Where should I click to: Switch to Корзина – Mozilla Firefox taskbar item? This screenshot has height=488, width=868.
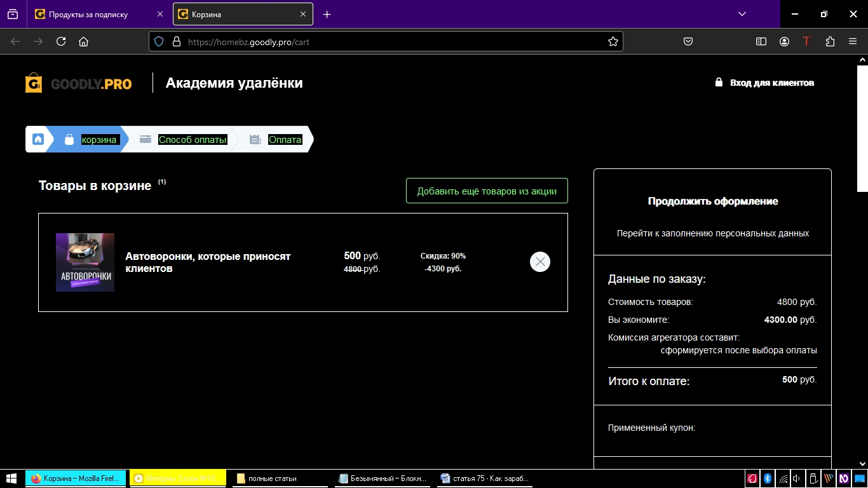pos(76,478)
